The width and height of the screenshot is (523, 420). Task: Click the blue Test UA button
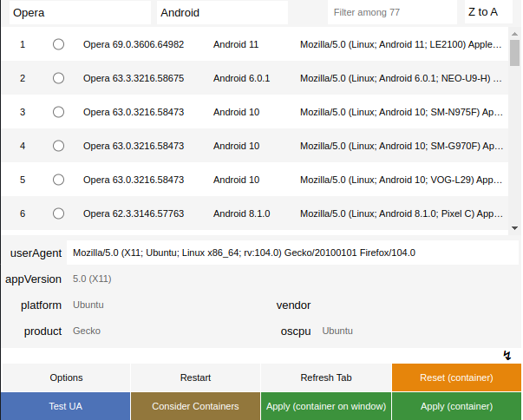tap(66, 406)
